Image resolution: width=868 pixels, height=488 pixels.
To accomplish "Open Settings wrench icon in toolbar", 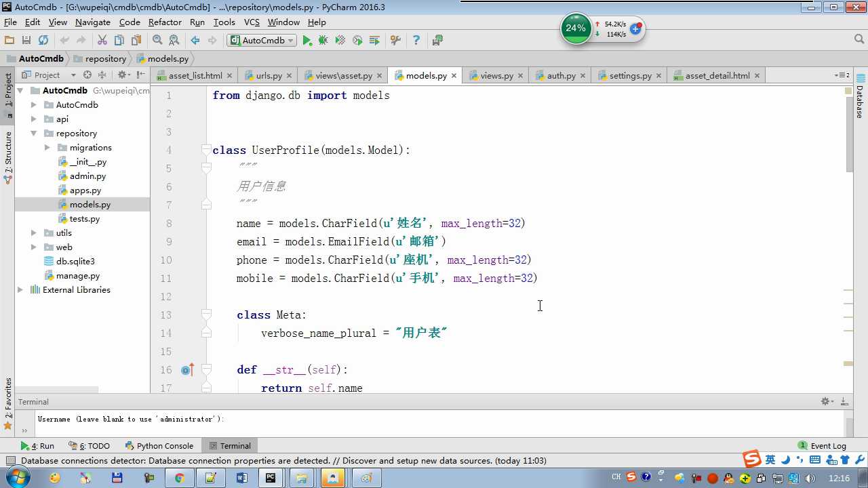I will 396,41.
